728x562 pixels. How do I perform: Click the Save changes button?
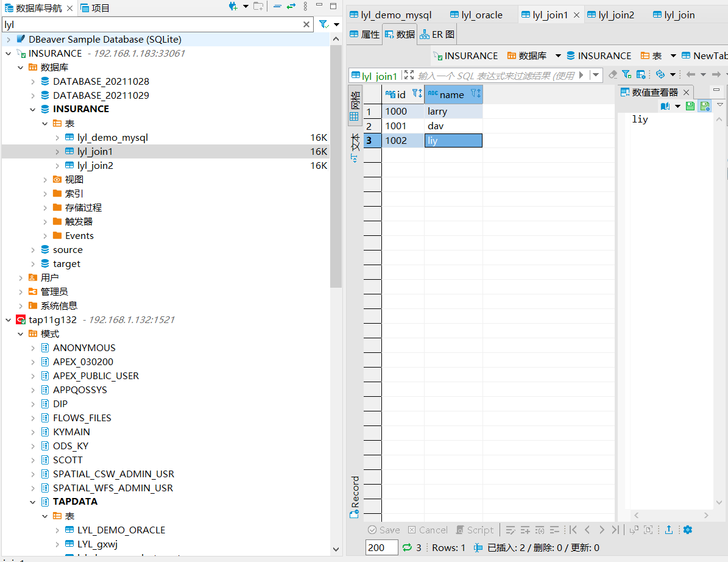[x=384, y=530]
